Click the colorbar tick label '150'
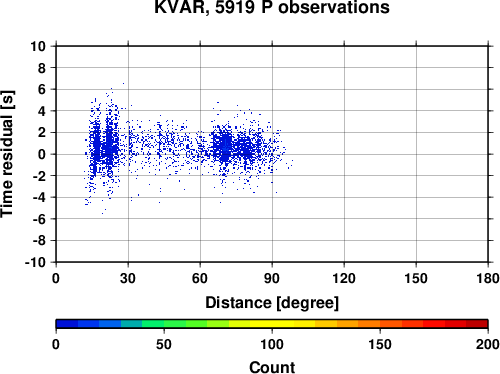 tap(380, 344)
